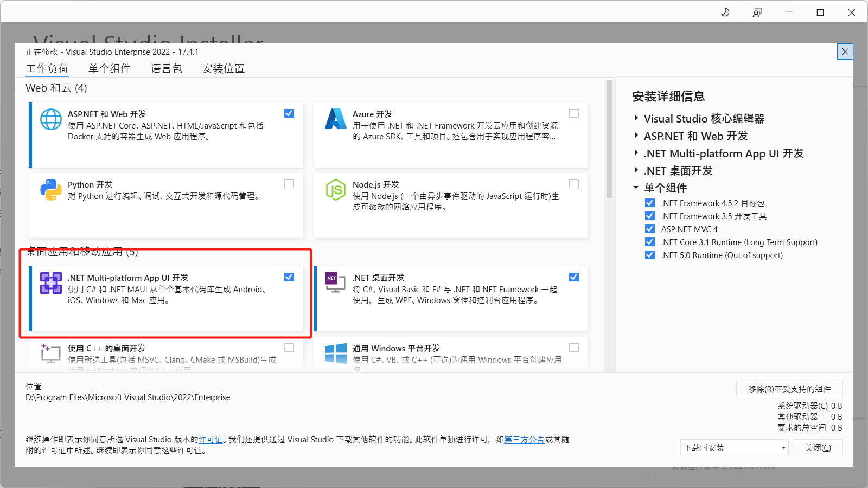The width and height of the screenshot is (868, 488).
Task: Open the feedback icon in title bar
Action: click(757, 12)
